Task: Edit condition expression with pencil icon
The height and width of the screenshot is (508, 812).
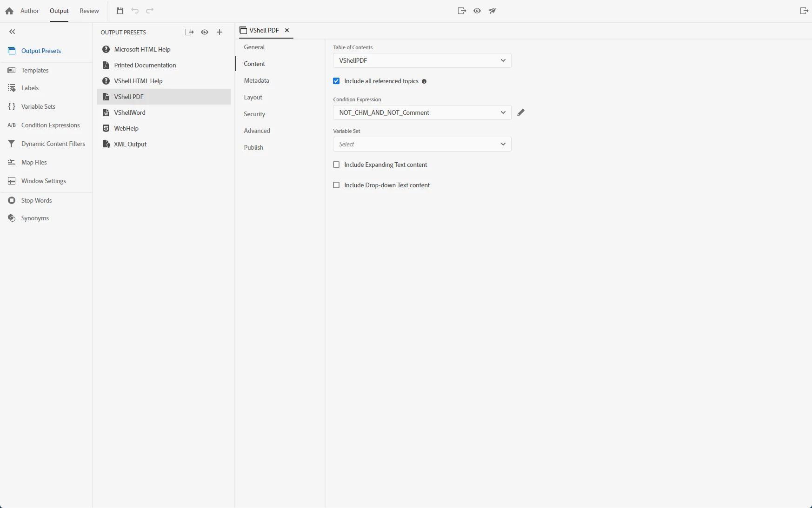Action: [x=521, y=112]
